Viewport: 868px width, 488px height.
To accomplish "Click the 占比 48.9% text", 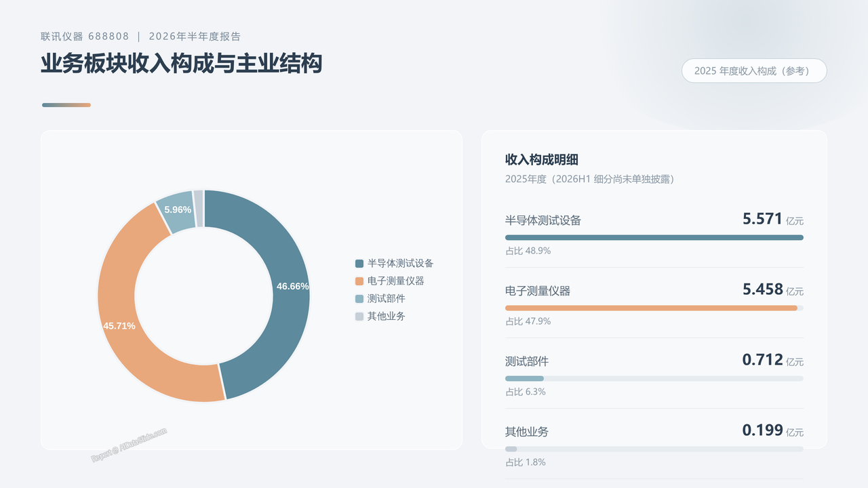I will (x=528, y=251).
